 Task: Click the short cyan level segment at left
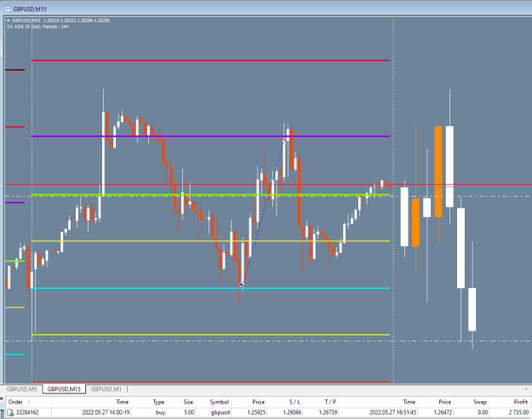pos(15,355)
